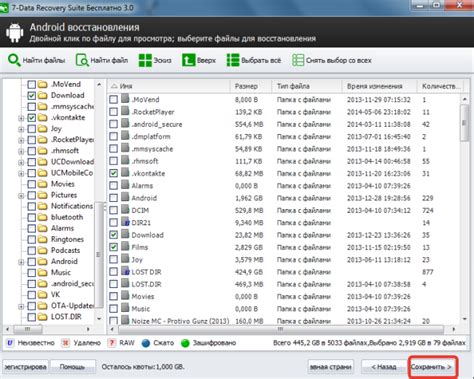Click Music folder icon in tree
The height and width of the screenshot is (379, 474).
coord(42,272)
